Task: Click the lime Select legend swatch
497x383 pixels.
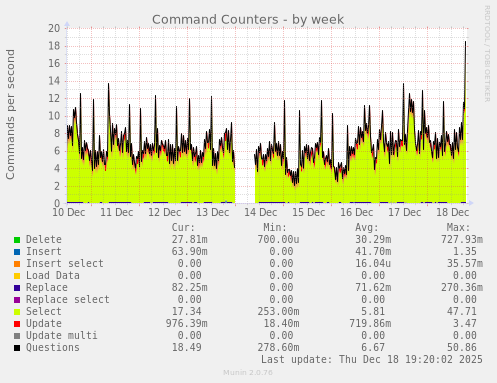Action: [x=17, y=312]
